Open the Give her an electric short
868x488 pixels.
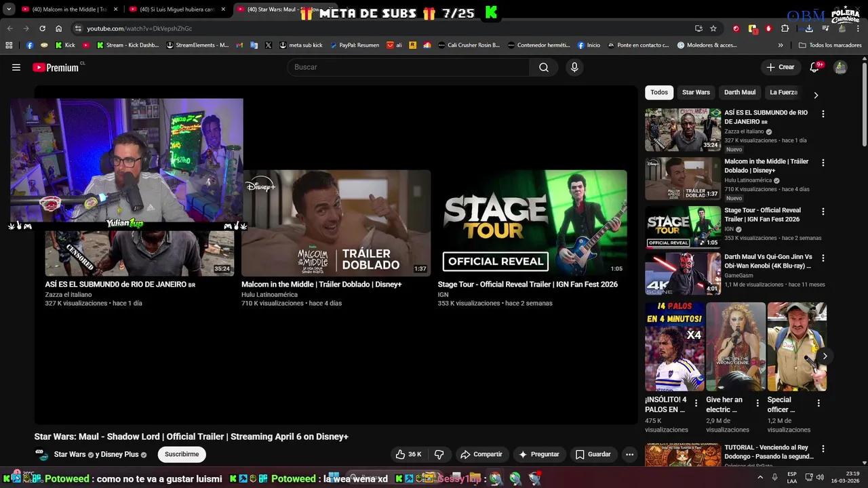pyautogui.click(x=736, y=346)
